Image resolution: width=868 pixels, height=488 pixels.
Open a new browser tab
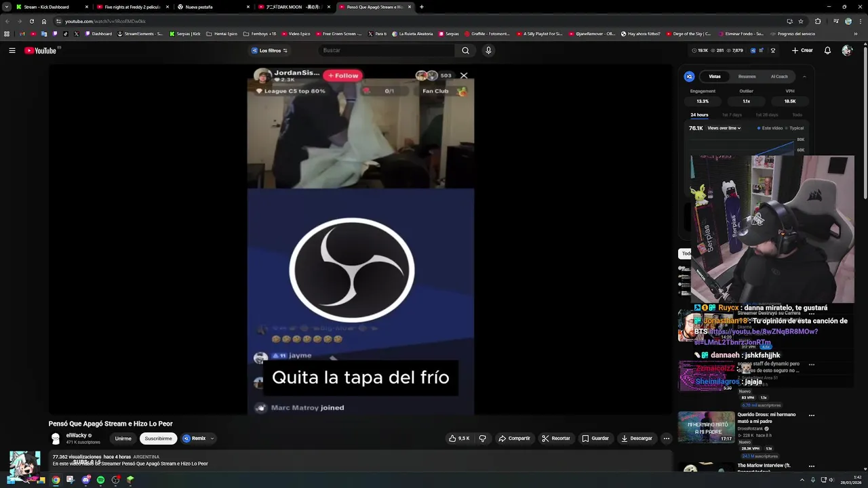click(x=421, y=7)
